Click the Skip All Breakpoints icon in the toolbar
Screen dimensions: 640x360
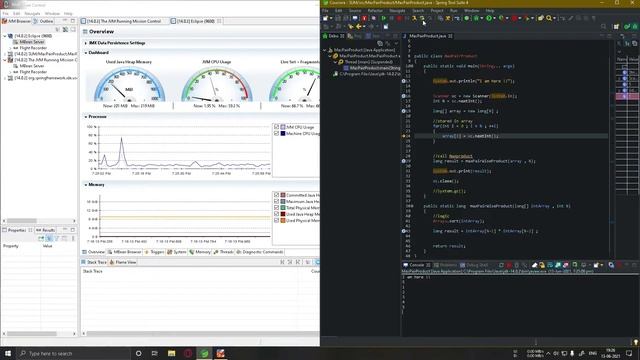(374, 18)
